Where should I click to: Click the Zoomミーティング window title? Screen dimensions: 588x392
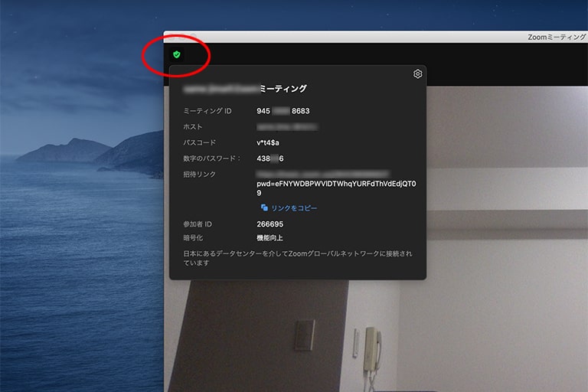[x=557, y=37]
